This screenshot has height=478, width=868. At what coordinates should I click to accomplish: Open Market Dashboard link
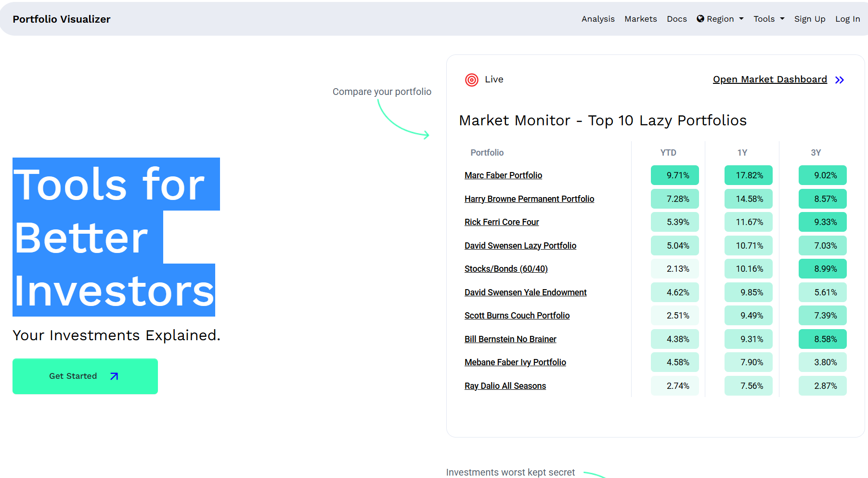(x=770, y=80)
